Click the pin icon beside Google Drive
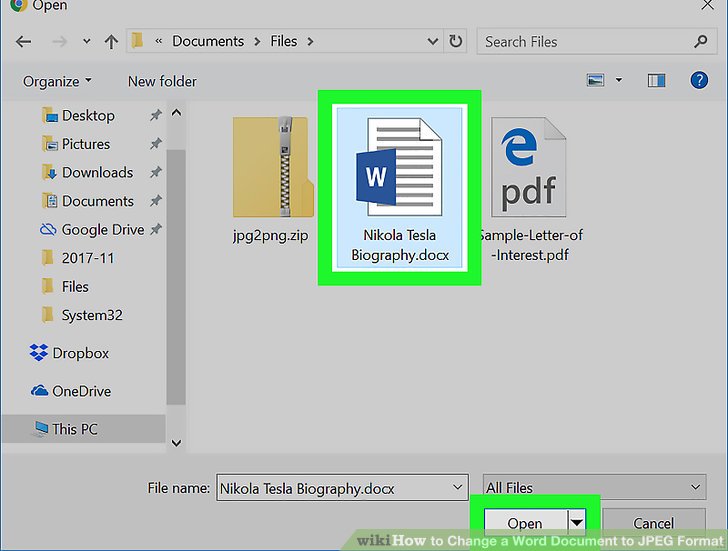This screenshot has width=728, height=551. [156, 229]
